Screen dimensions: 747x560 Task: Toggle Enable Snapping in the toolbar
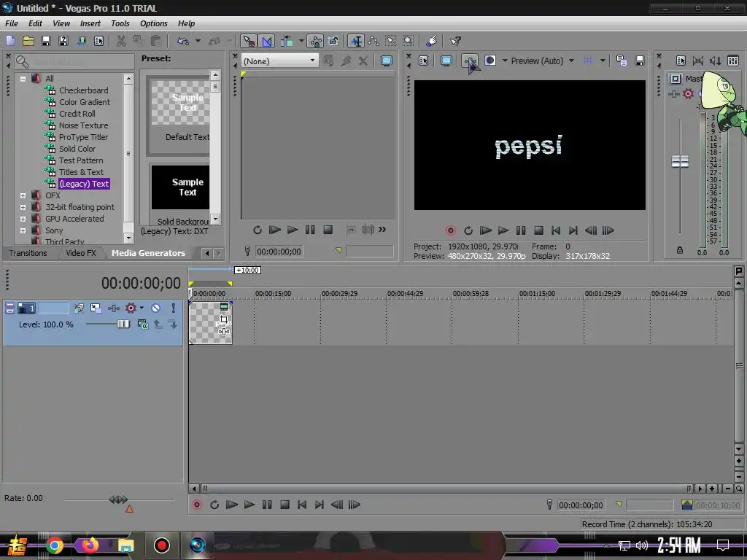pyautogui.click(x=248, y=41)
